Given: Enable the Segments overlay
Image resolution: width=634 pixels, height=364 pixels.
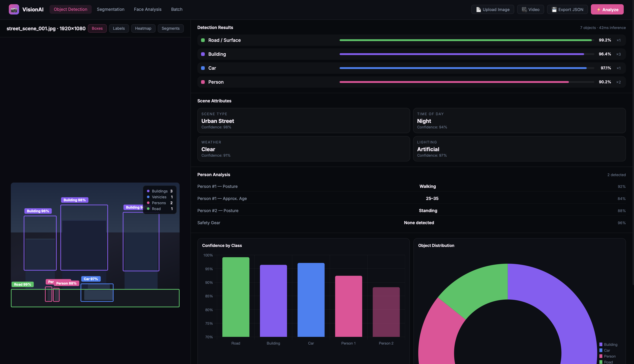Looking at the screenshot, I should coord(171,28).
